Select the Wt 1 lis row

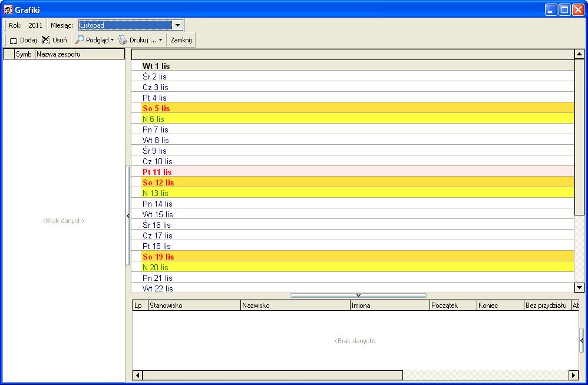pos(352,66)
